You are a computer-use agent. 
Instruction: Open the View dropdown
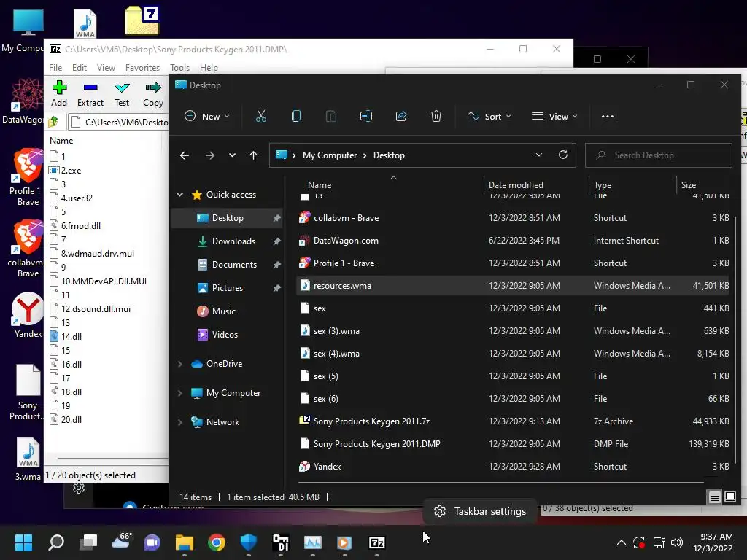[x=554, y=116]
